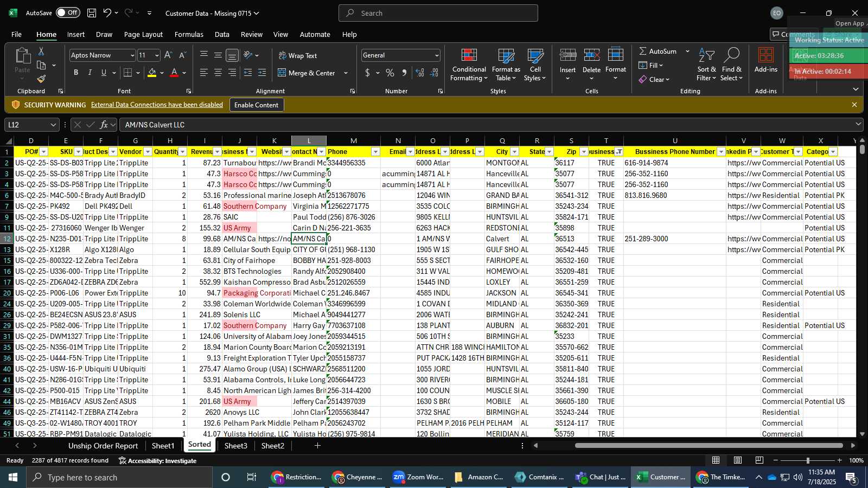Screen dimensions: 868x488
Task: Open Format as Table gallery
Action: tap(506, 65)
